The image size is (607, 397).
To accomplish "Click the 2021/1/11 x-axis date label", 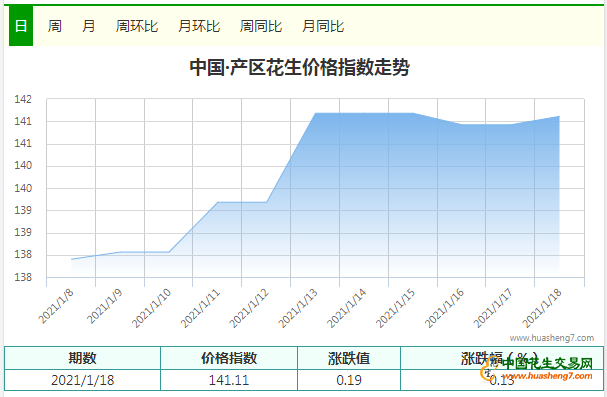I will click(201, 308).
